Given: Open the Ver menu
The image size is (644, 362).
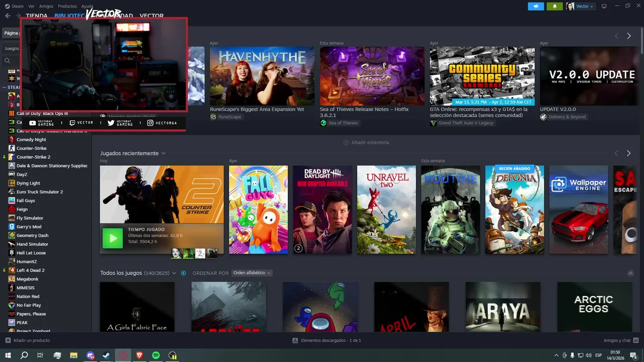Looking at the screenshot, I should tap(31, 6).
